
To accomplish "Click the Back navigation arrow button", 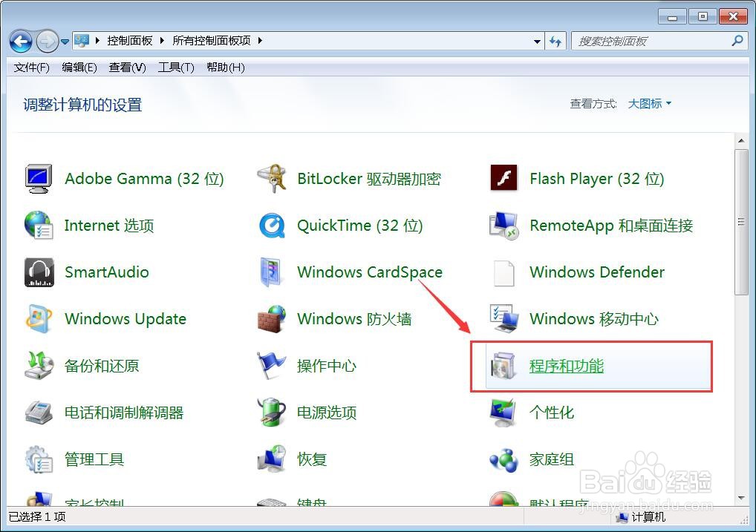I will [x=21, y=42].
